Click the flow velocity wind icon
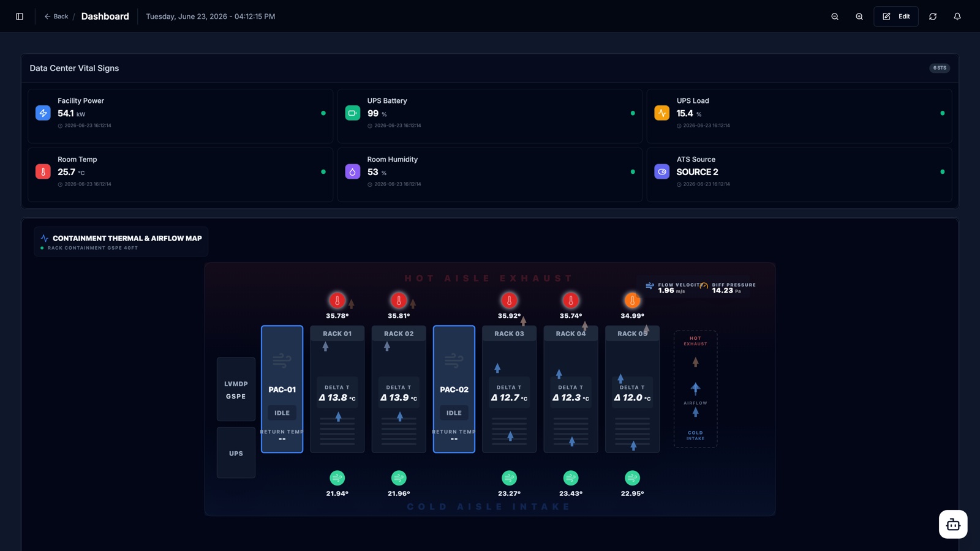The image size is (980, 551). 650,286
